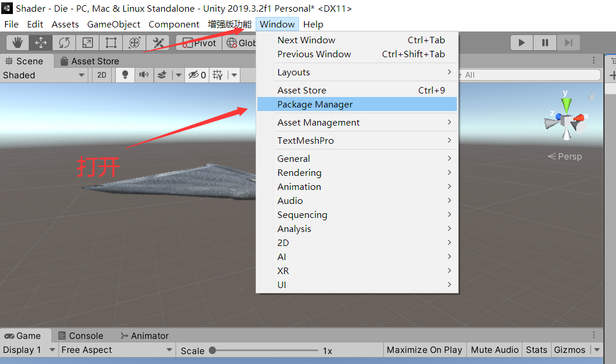Enable the Stats overlay button
The width and height of the screenshot is (616, 364).
(x=536, y=349)
